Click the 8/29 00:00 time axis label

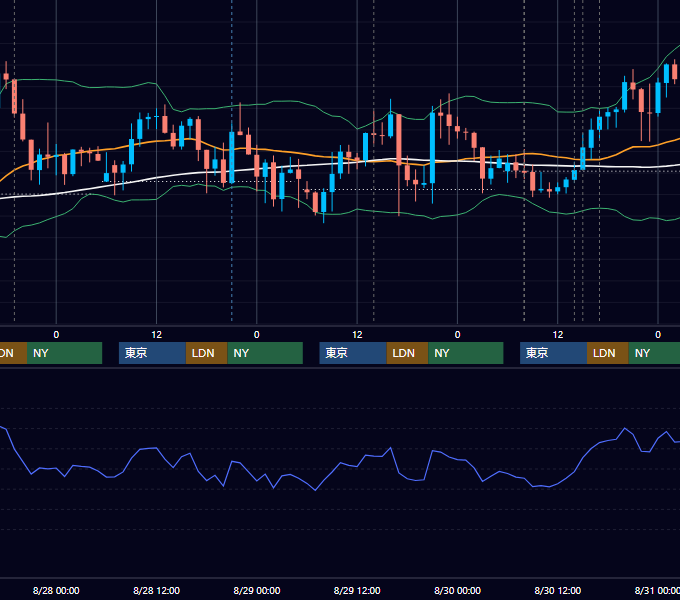pos(257,590)
